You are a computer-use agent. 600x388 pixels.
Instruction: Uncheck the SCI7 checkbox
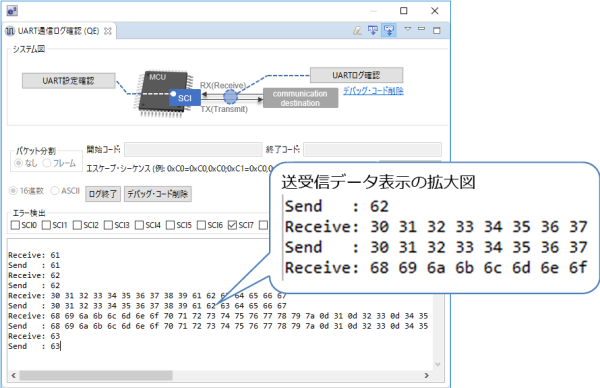coord(232,225)
